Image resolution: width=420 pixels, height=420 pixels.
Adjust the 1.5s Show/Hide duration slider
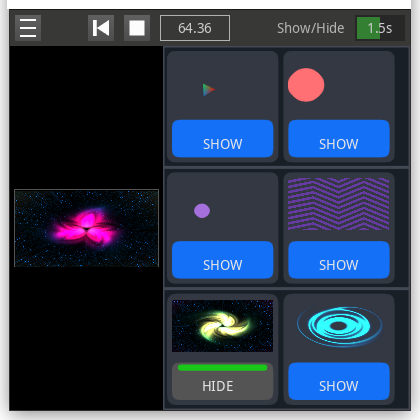coord(380,28)
